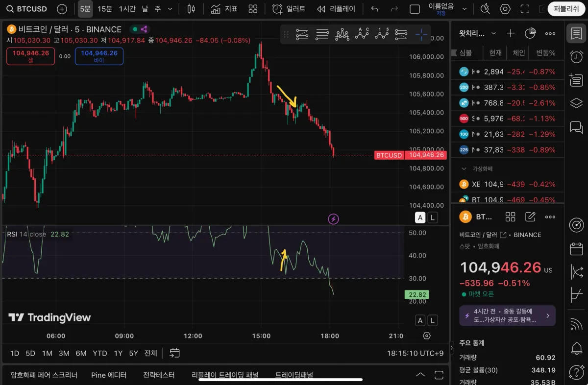Open watchlist sidebar bookmark icon
588x385 pixels.
[576, 34]
